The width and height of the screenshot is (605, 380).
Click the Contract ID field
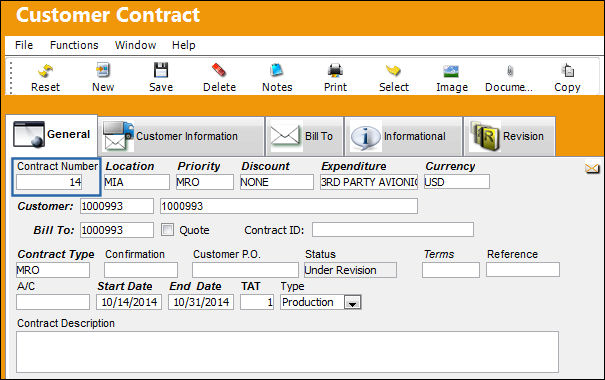pos(393,230)
